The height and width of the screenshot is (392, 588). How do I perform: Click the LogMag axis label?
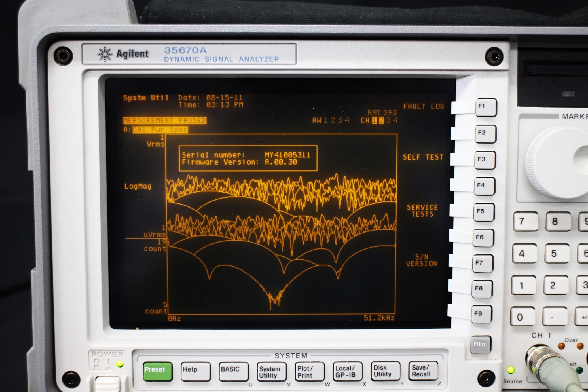click(x=138, y=186)
